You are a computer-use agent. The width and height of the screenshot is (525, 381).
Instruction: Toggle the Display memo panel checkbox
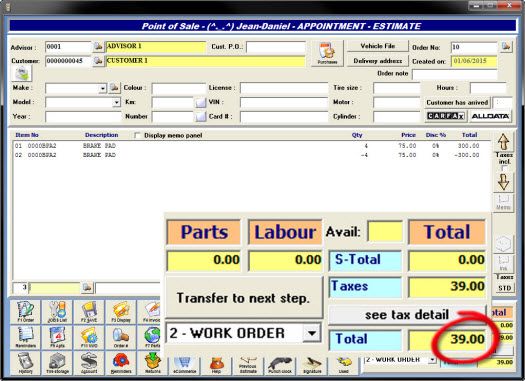tap(137, 135)
